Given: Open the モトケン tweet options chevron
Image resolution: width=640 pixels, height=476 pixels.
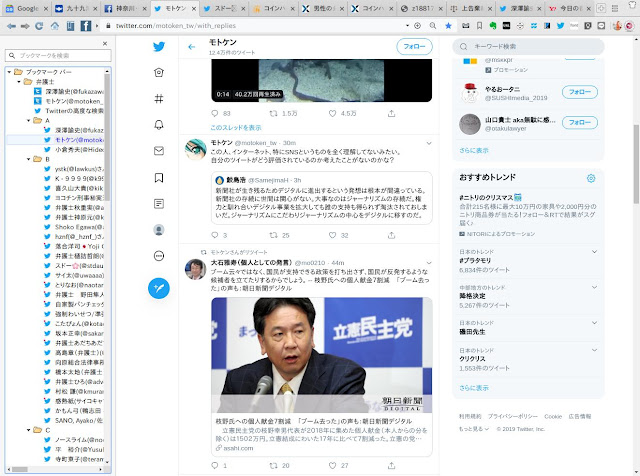Looking at the screenshot, I should [429, 143].
